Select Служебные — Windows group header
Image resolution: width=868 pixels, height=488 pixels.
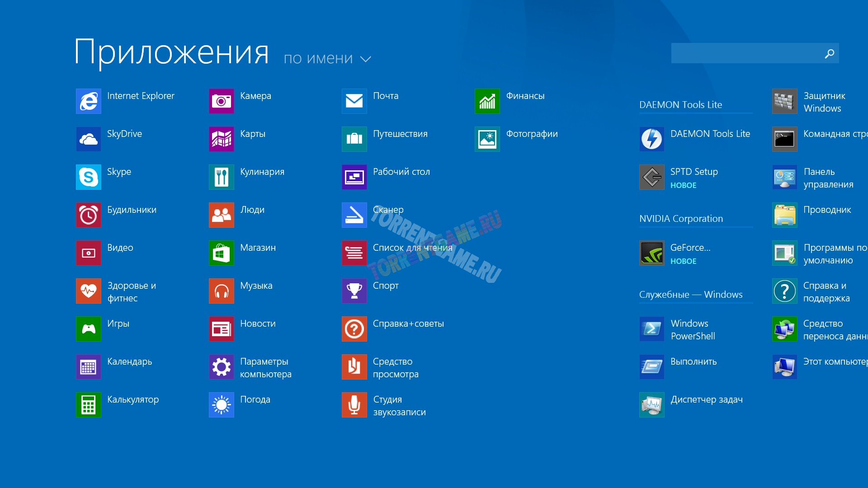[x=690, y=295]
